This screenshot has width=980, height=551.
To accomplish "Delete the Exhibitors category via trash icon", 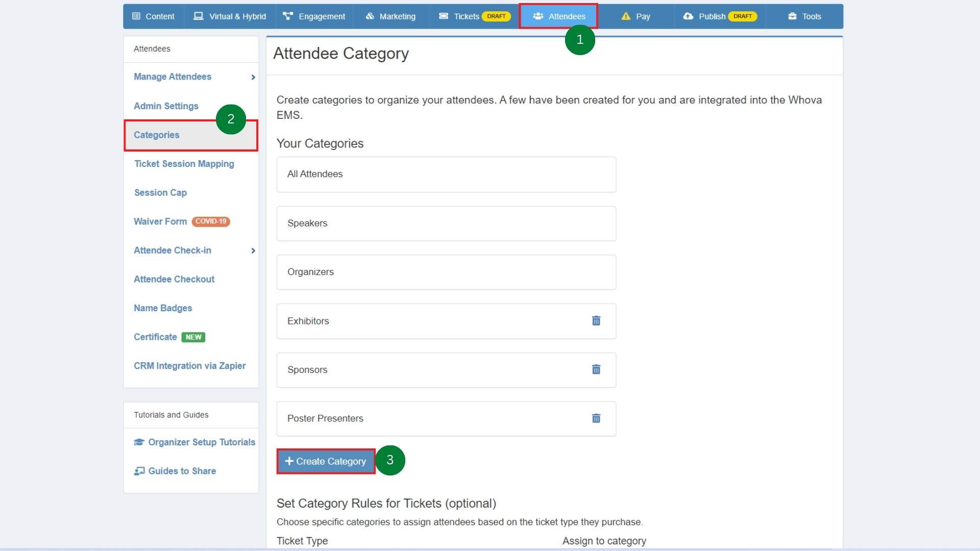I will click(596, 321).
